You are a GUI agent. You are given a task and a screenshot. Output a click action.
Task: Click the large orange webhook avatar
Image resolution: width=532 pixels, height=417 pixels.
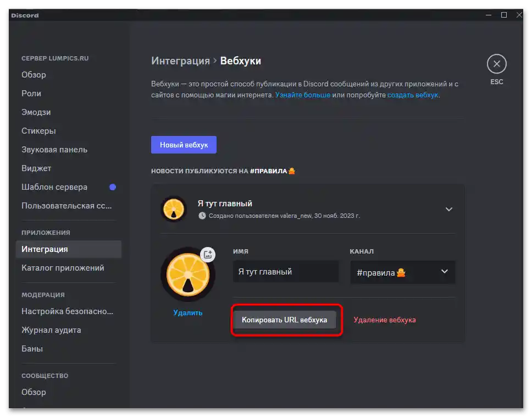[187, 274]
